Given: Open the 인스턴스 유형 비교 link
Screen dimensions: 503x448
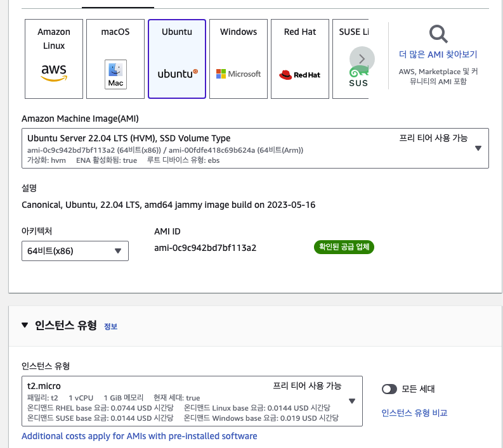Looking at the screenshot, I should click(414, 413).
